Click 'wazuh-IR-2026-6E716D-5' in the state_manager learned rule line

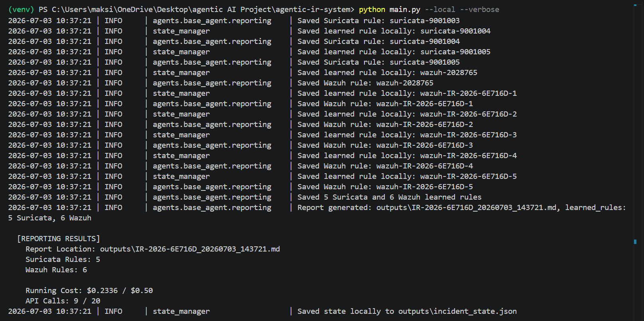pyautogui.click(x=469, y=176)
